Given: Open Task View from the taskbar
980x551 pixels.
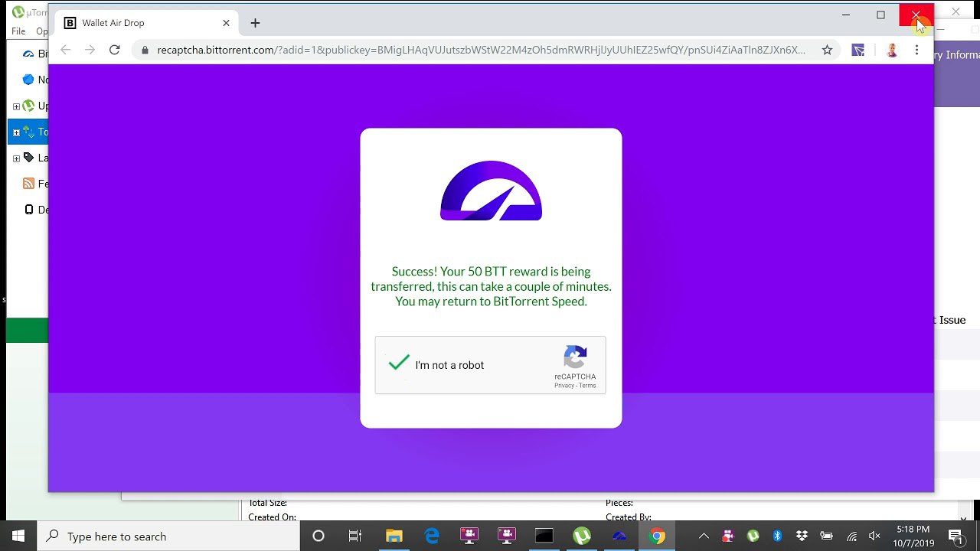Looking at the screenshot, I should [x=355, y=536].
